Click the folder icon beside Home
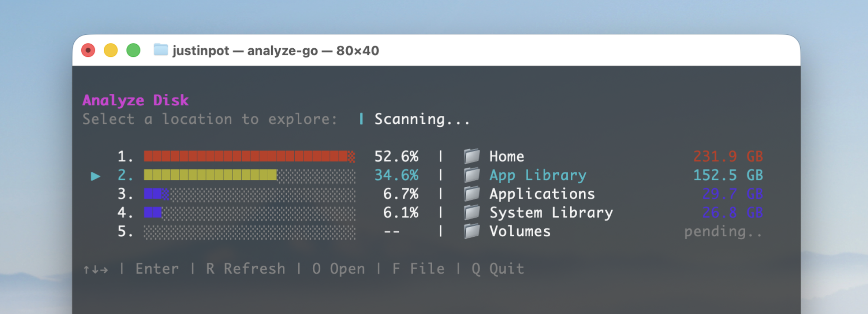868x314 pixels. click(x=472, y=156)
